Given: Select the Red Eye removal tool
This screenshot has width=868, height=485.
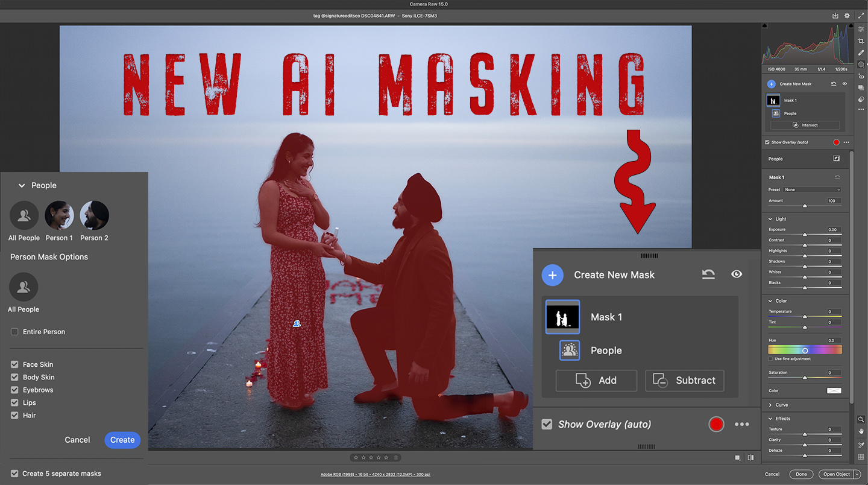Looking at the screenshot, I should [861, 76].
